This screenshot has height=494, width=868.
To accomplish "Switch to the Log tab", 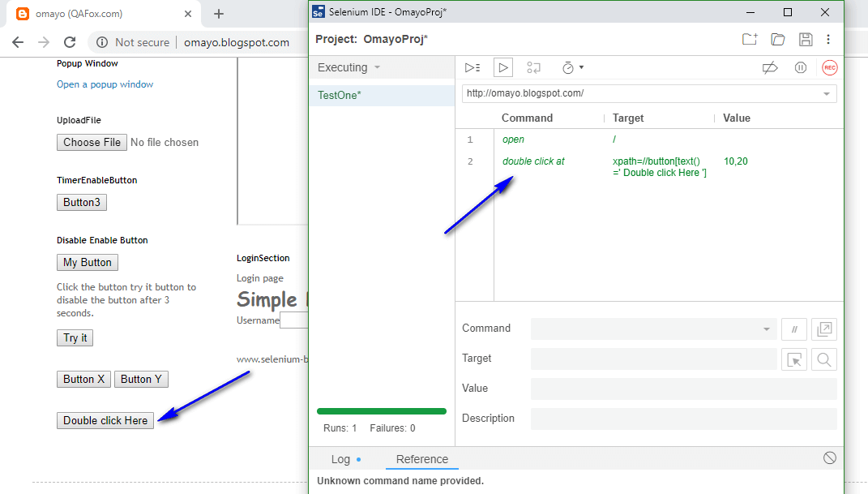I will (x=340, y=459).
